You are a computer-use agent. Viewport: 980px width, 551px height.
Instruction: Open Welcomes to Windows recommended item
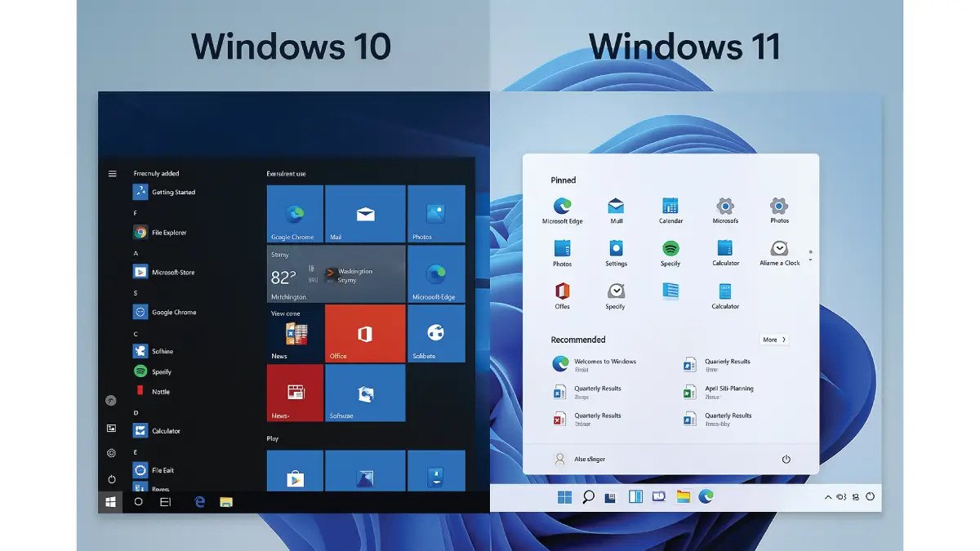pyautogui.click(x=595, y=364)
